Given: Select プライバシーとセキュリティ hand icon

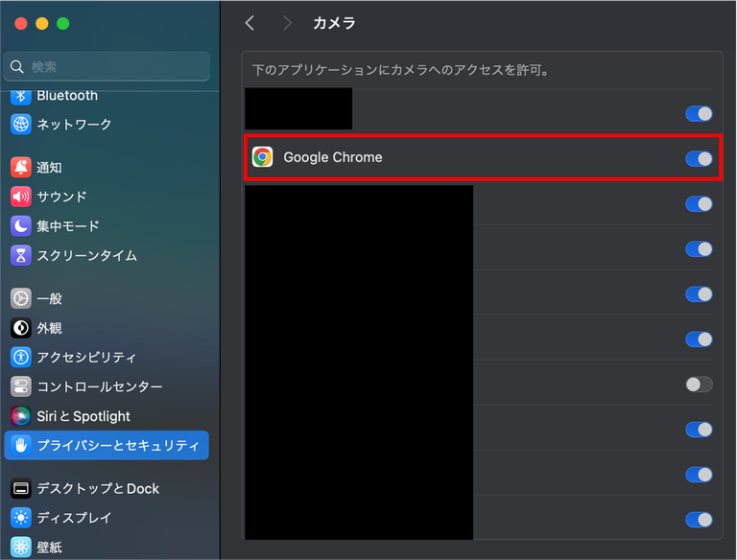Looking at the screenshot, I should point(21,445).
